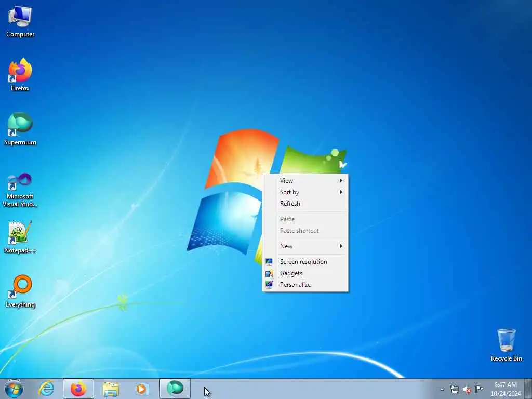Switch to Supermium taskbar window
Viewport: 532px width, 399px height.
click(x=175, y=389)
